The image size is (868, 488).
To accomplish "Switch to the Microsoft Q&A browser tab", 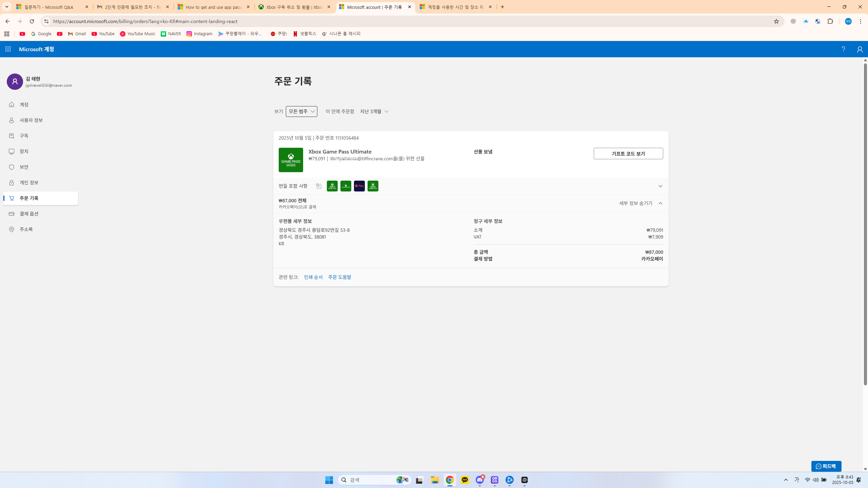I will coord(49,7).
